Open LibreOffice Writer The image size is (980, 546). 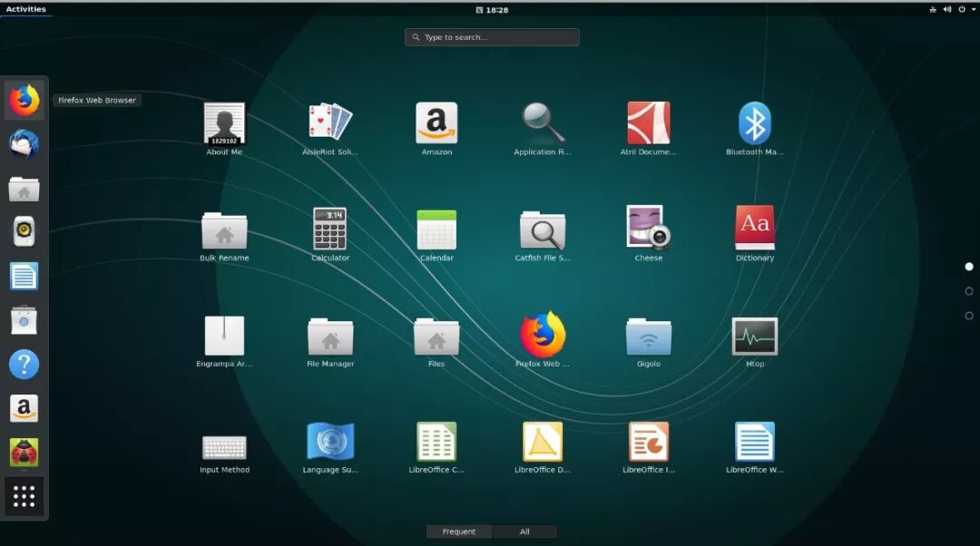(x=754, y=444)
